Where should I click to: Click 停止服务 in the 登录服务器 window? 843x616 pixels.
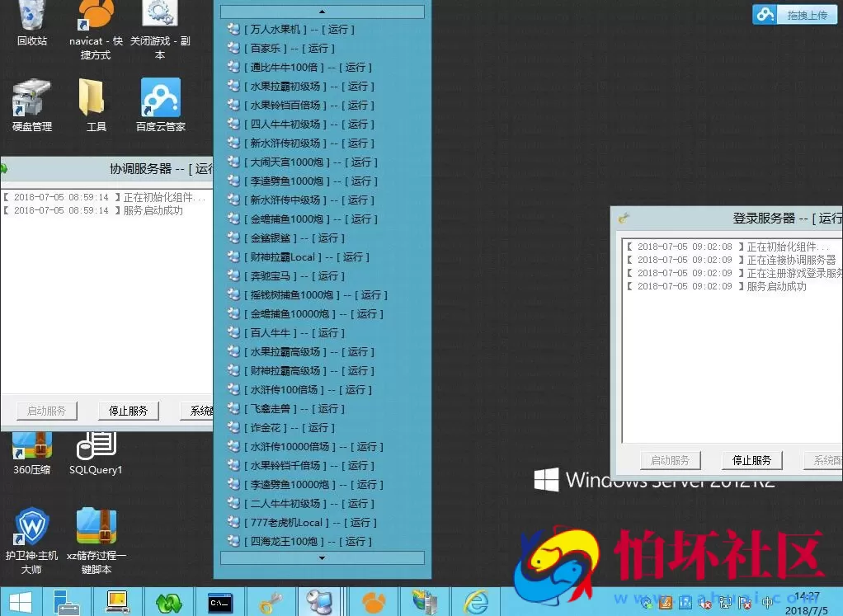tap(751, 460)
